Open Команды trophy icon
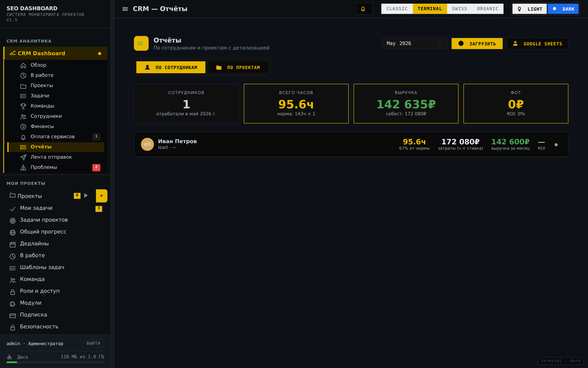This screenshot has height=368, width=588. (x=23, y=106)
